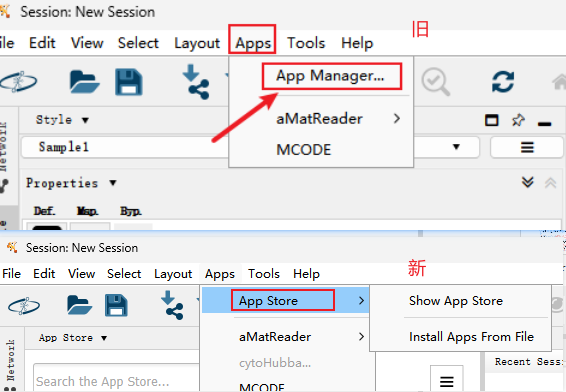
Task: Click home icon in upper toolbar
Action: (x=559, y=82)
